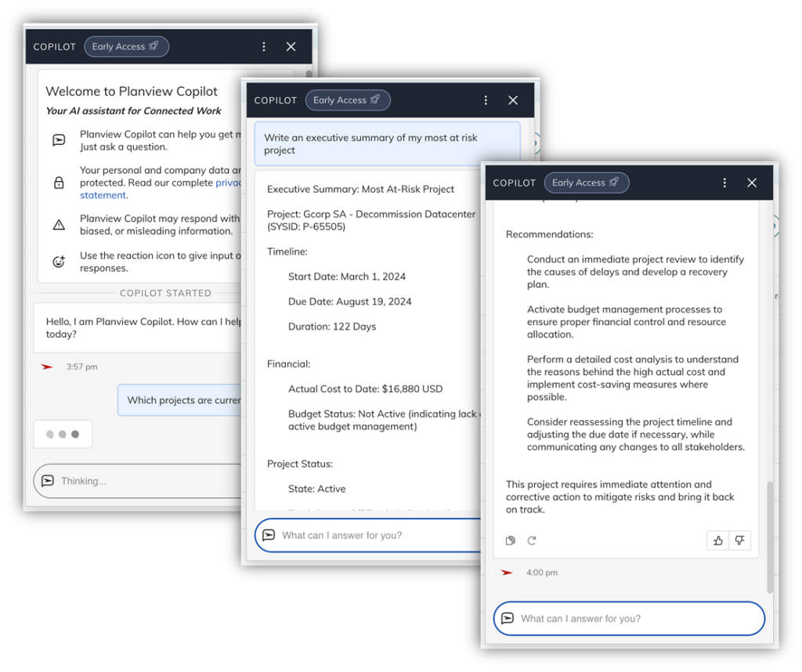Open the three-dot menu in the middle Copilot window
Screen dimensions: 802x672
click(486, 100)
